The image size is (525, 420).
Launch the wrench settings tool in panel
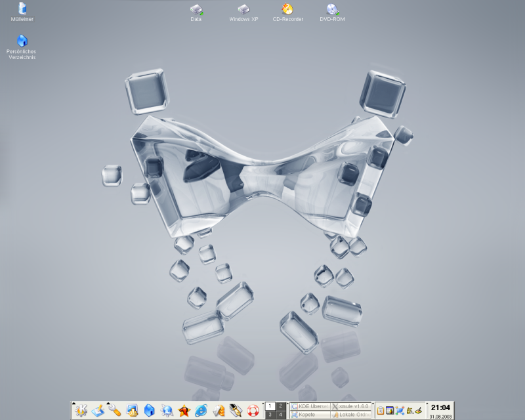(115, 411)
